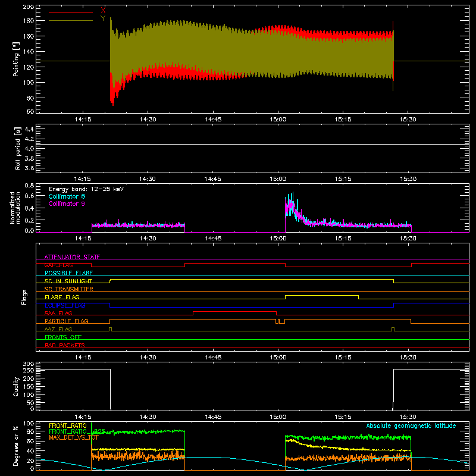Click the BAD_PACKETS flag label
This screenshot has height=476, width=476.
(65, 345)
